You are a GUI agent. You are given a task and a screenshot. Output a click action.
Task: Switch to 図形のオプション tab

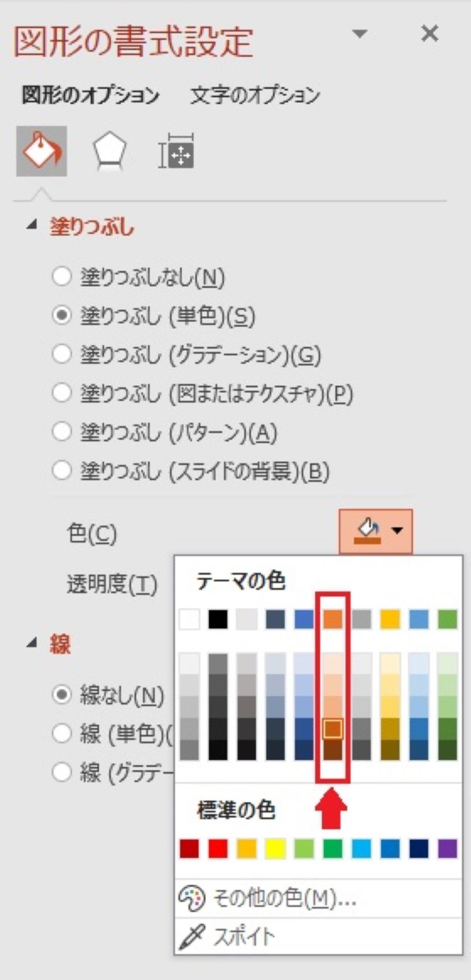(x=90, y=96)
